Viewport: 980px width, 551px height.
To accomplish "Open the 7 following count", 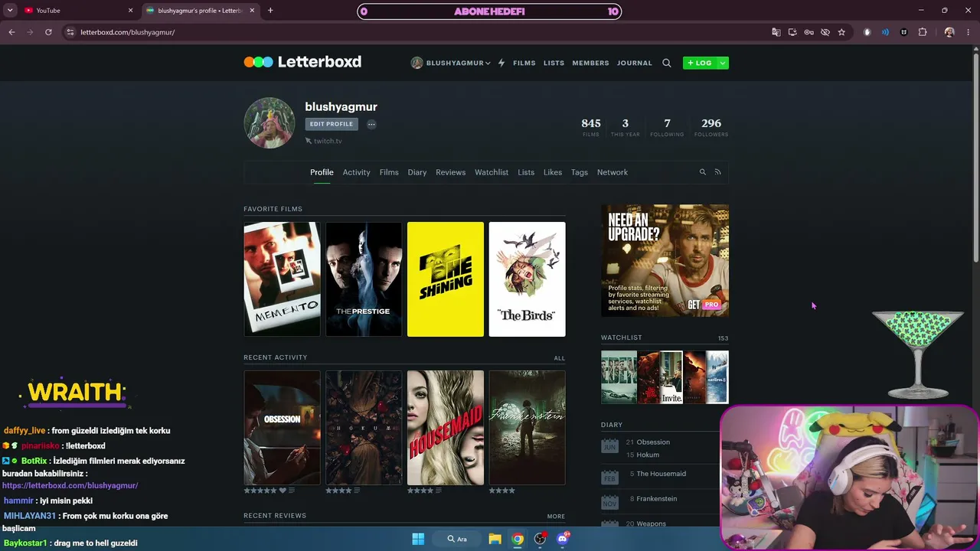I will point(667,126).
